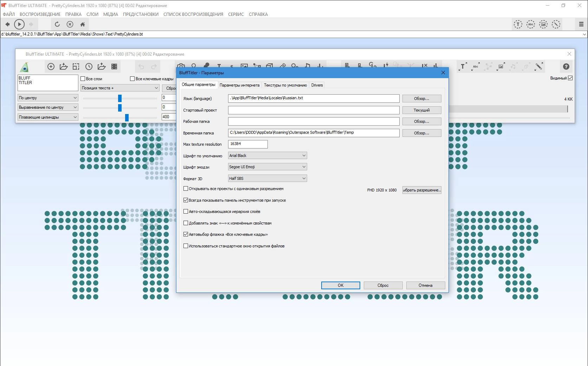Click the open folder icon in tool window
Viewport: 588px width, 366px height.
click(x=64, y=67)
